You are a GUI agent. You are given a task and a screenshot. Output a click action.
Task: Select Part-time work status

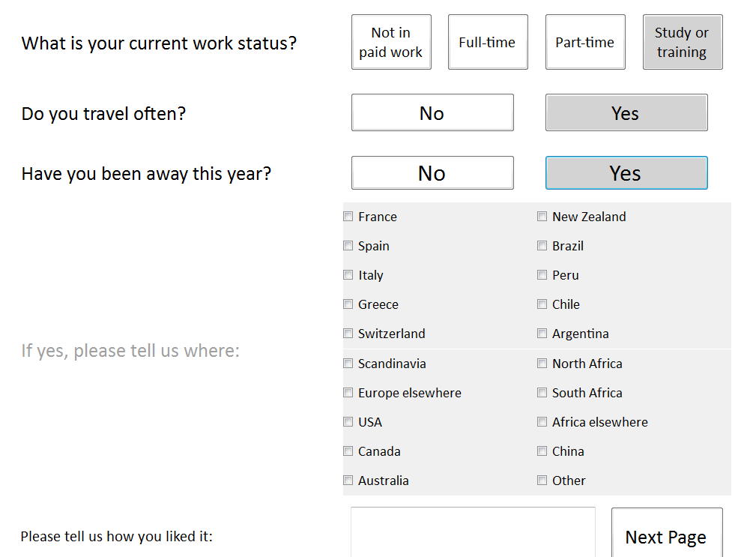[x=585, y=42]
